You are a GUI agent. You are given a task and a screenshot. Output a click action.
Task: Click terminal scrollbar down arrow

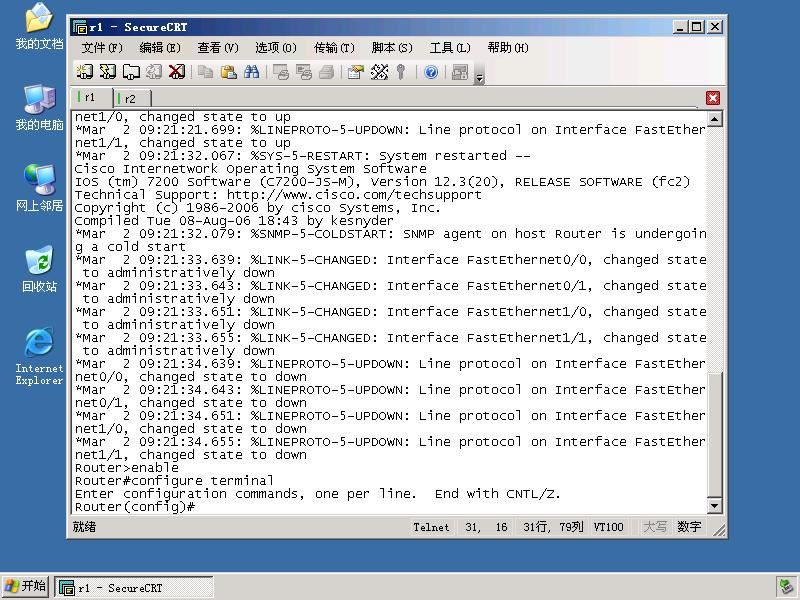coord(715,506)
